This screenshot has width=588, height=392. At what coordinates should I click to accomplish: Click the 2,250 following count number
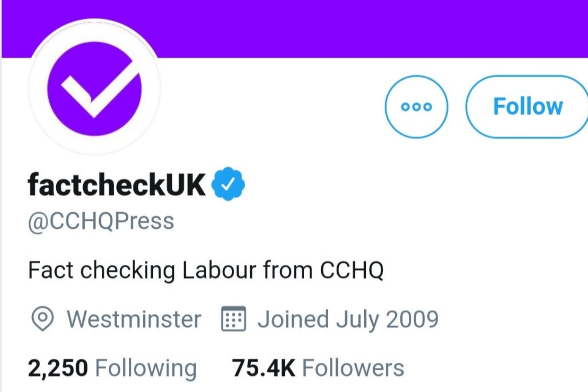click(58, 368)
